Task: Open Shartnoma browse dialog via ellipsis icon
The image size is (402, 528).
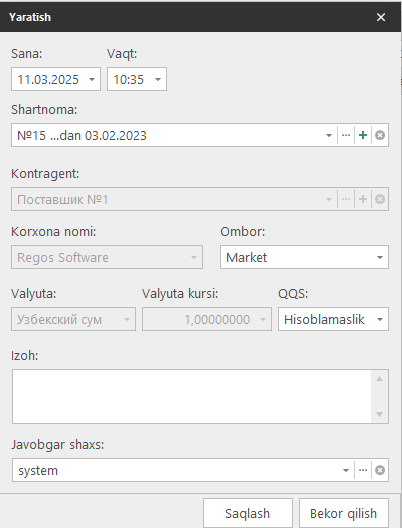Action: pos(346,135)
